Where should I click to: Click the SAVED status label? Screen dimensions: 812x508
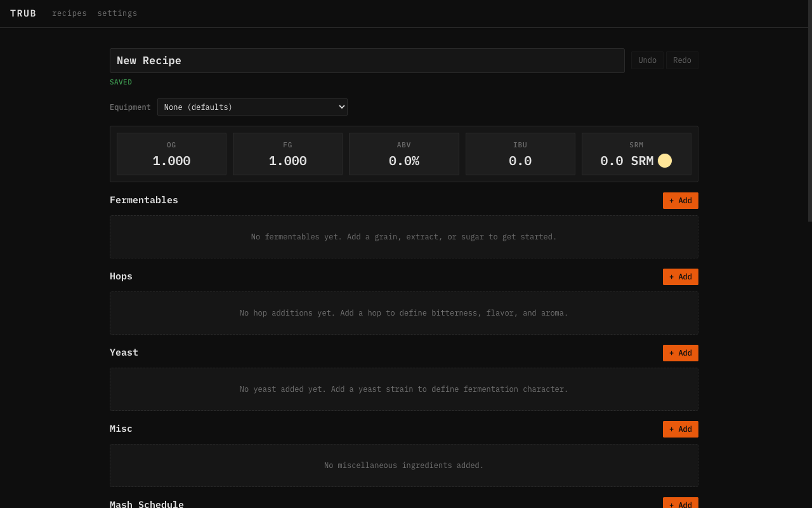coord(121,82)
